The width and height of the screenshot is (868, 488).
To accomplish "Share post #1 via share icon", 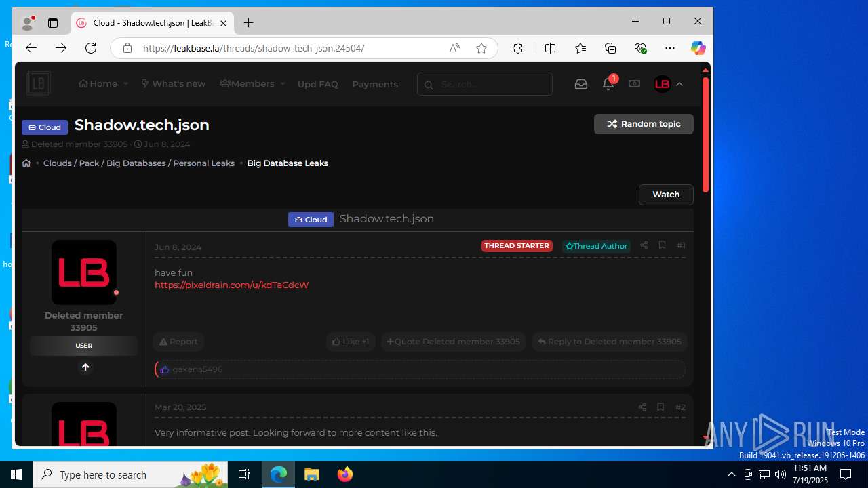I will pos(644,245).
